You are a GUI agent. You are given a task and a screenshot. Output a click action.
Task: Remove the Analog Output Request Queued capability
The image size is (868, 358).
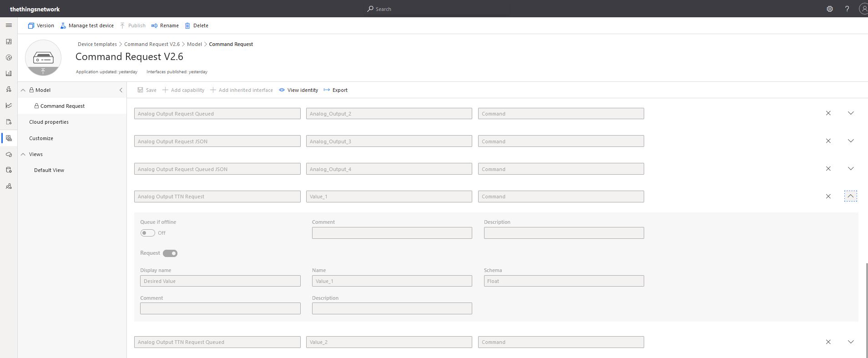pyautogui.click(x=828, y=113)
